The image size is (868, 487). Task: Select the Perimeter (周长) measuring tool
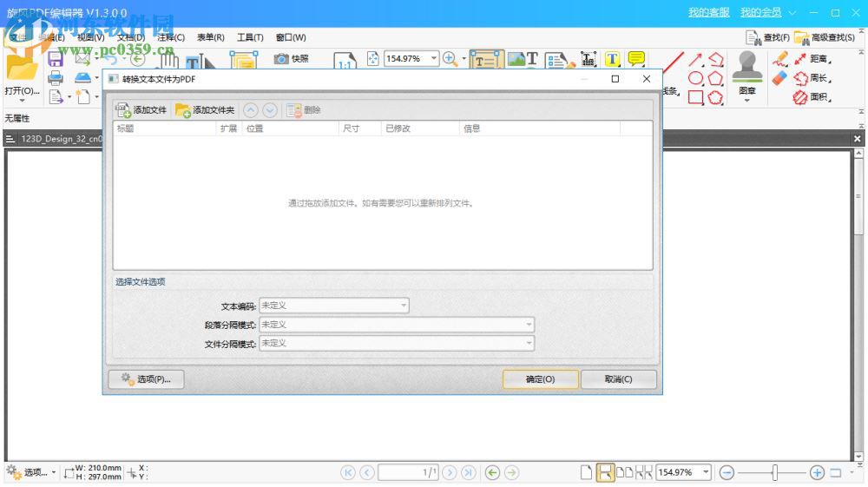pos(812,78)
